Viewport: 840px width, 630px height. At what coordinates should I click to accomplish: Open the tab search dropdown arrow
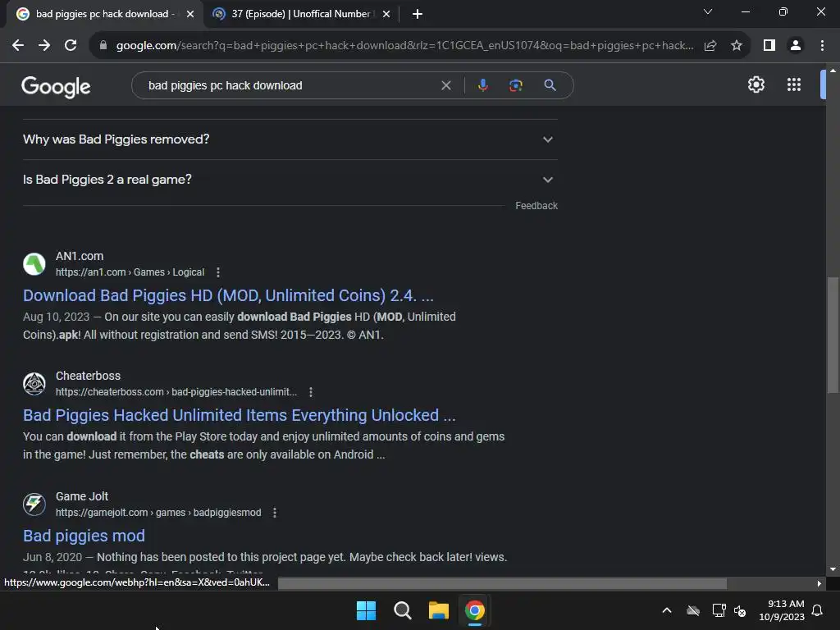(x=708, y=11)
